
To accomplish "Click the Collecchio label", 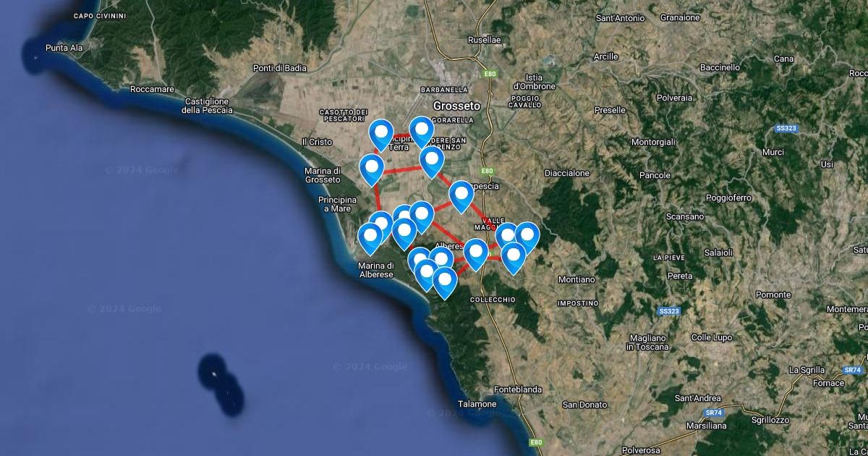I will pos(493,300).
